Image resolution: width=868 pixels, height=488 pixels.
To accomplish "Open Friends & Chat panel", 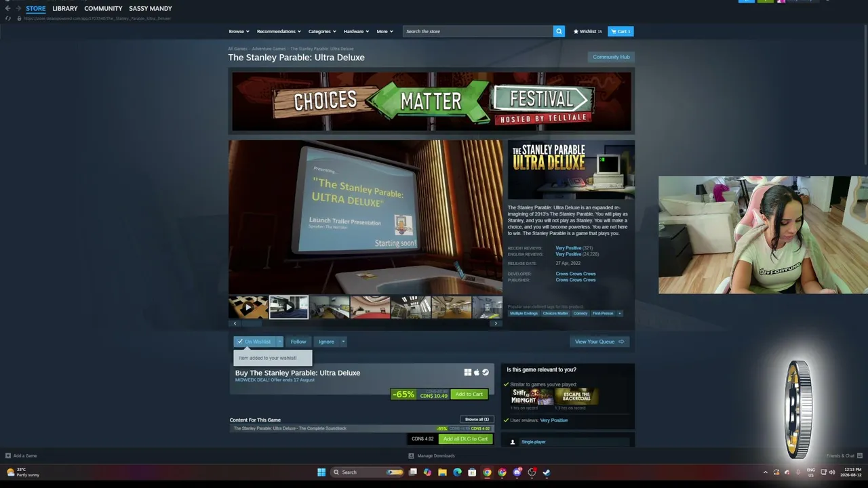I will point(844,455).
